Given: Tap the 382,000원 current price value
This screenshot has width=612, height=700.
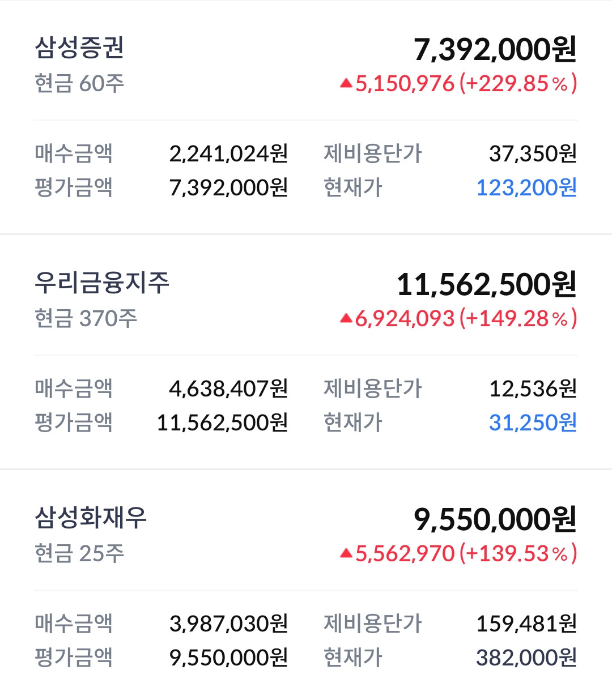Looking at the screenshot, I should click(526, 658).
